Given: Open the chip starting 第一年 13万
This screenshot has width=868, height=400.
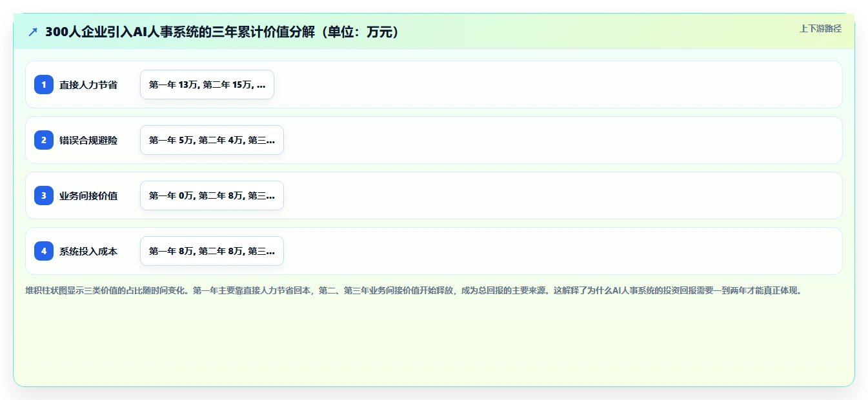Looking at the screenshot, I should point(207,85).
